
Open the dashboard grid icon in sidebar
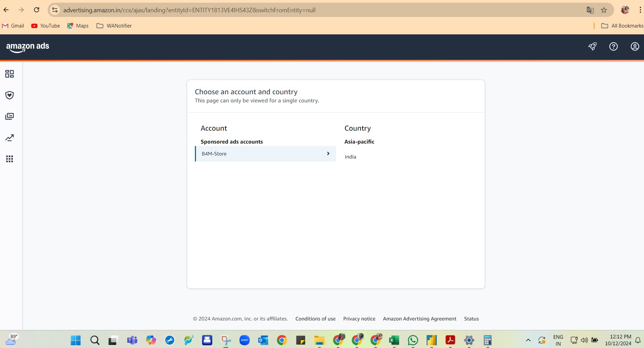tap(10, 74)
